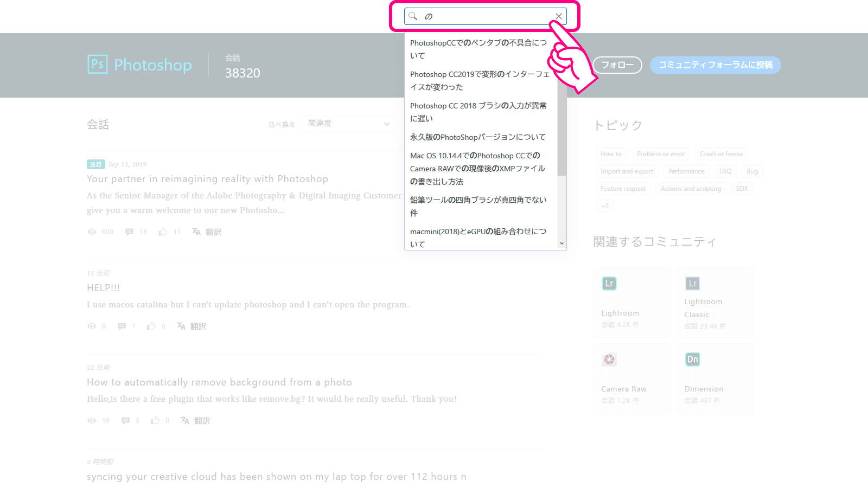The height and width of the screenshot is (488, 868).
Task: Open the Photoshop community title link
Action: pyautogui.click(x=153, y=65)
